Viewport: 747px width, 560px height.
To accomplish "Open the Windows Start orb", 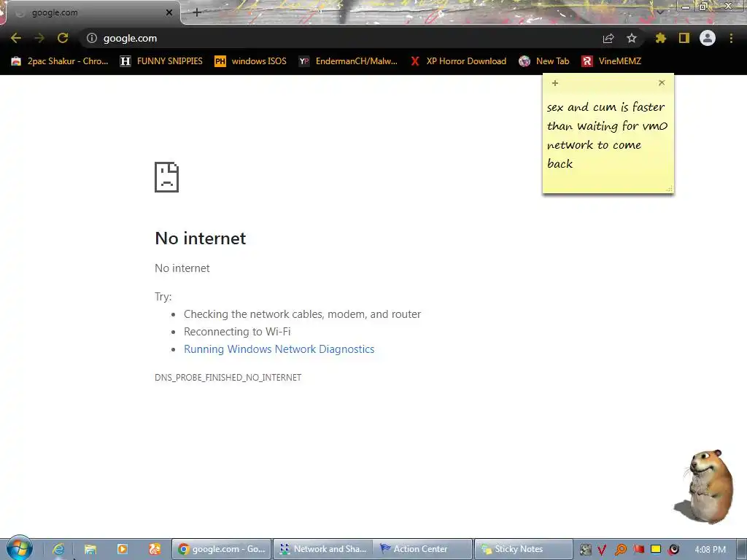I will [19, 548].
